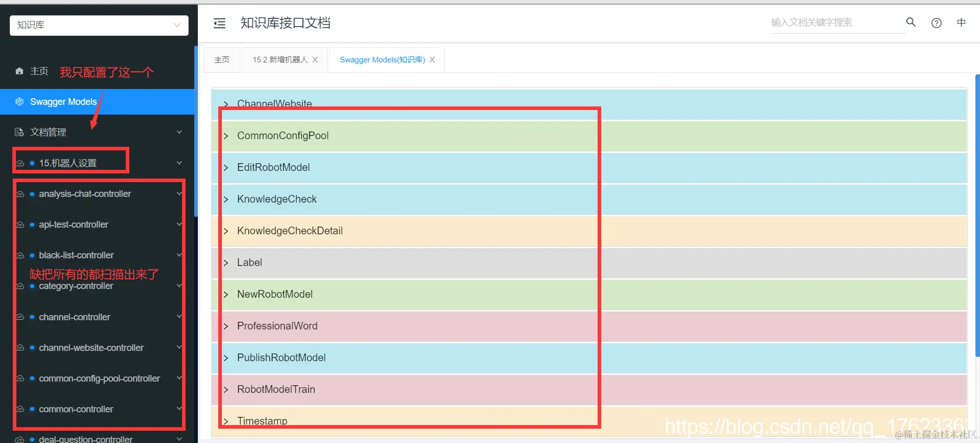Click the sidebar vertical scrollbar

click(x=196, y=131)
